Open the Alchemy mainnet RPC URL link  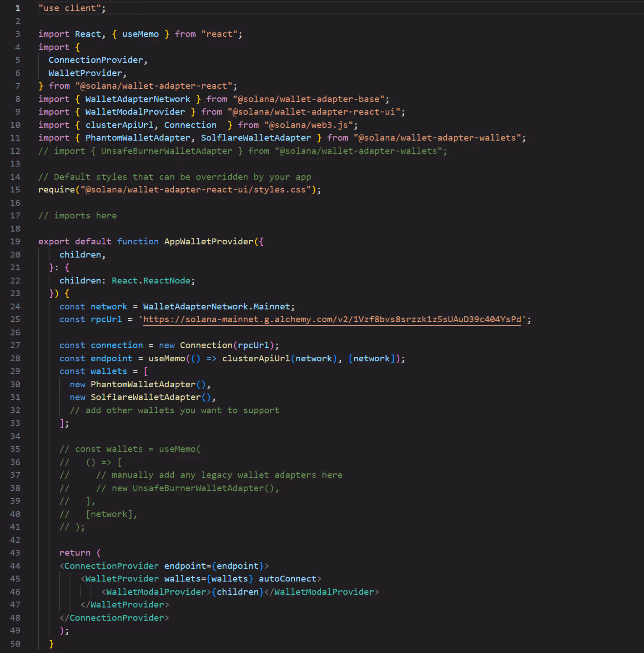point(332,319)
